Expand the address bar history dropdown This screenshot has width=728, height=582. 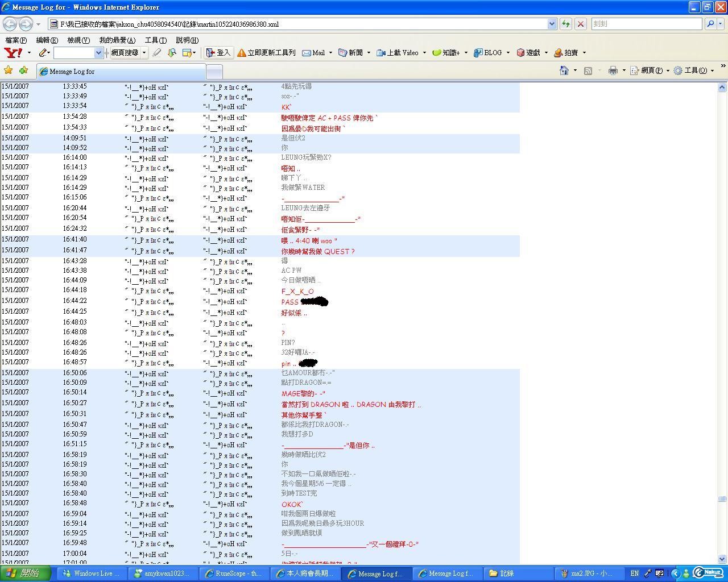552,24
